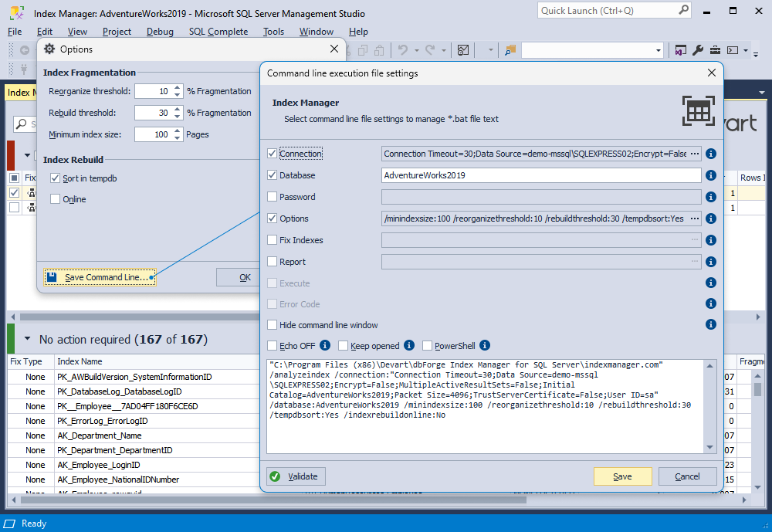Check the Fix Indexes option
This screenshot has height=532, width=772.
click(x=272, y=240)
